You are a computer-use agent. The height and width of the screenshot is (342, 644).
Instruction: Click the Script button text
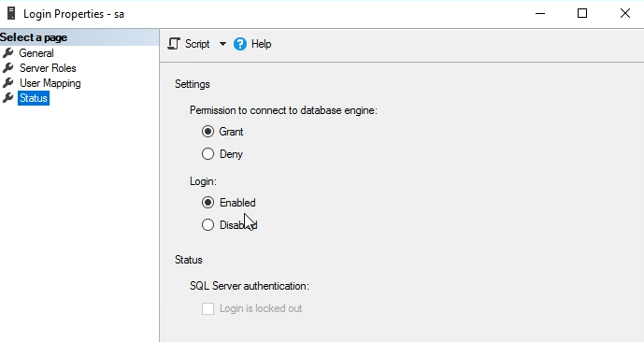197,44
